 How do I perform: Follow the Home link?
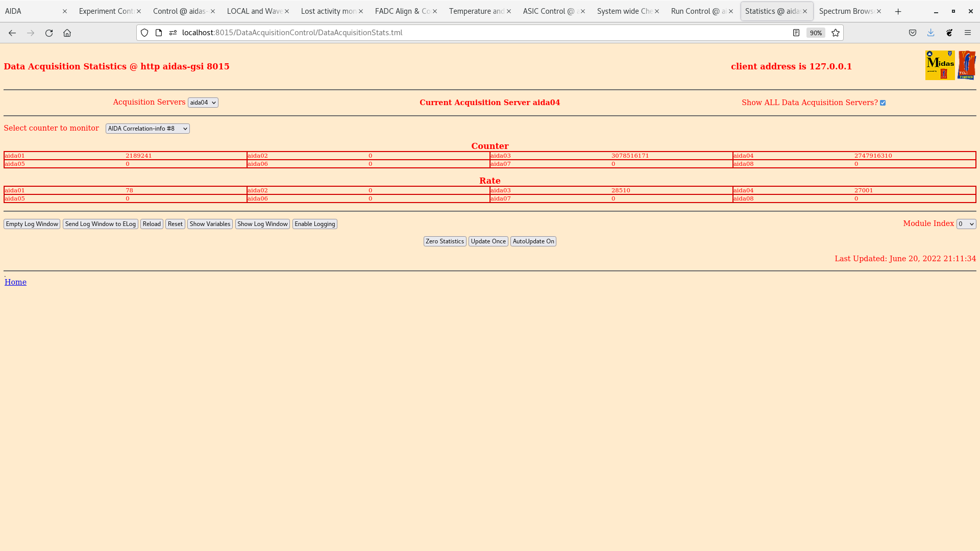pyautogui.click(x=15, y=282)
